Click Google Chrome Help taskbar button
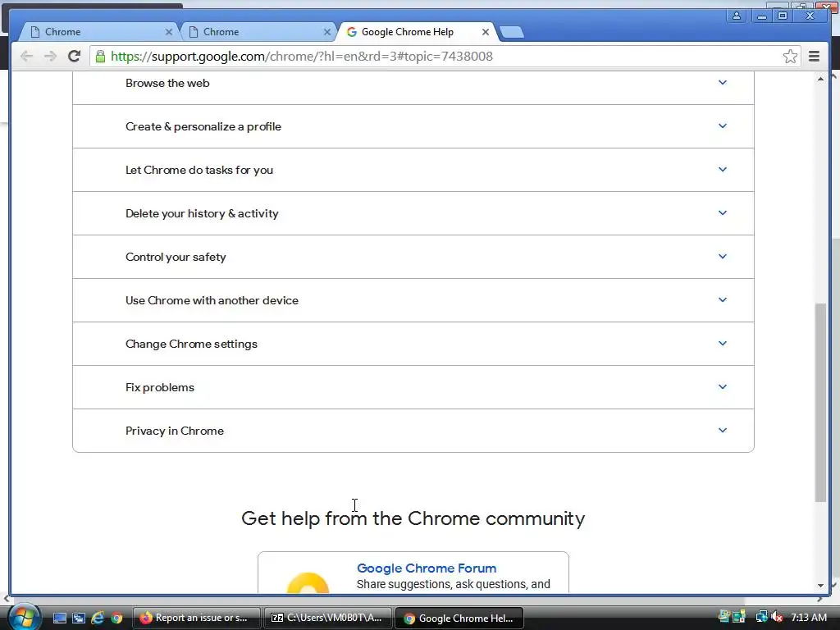 pos(459,618)
